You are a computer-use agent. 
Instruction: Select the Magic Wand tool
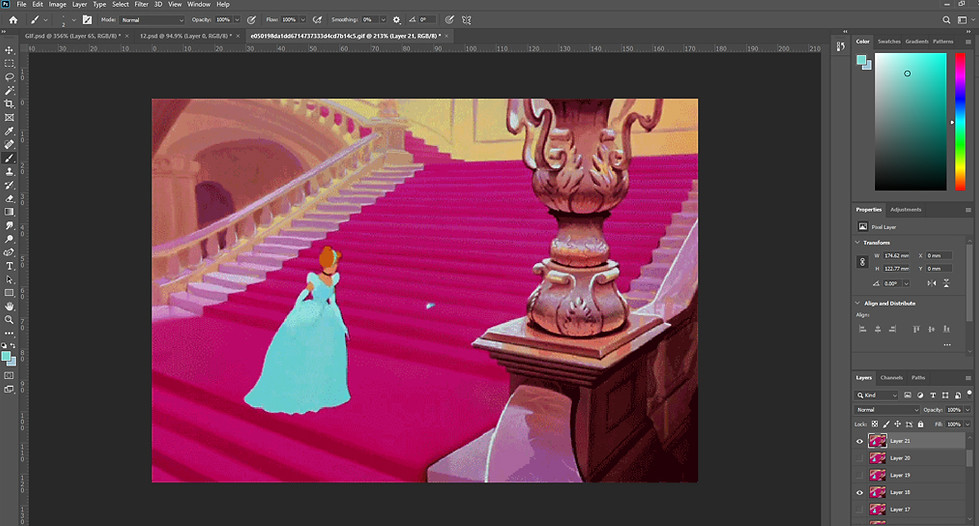click(9, 91)
